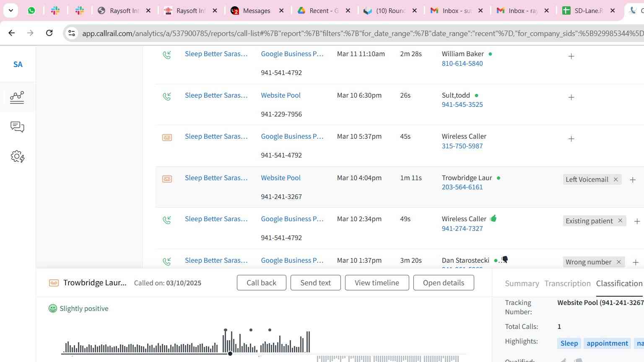Switch to the Recent Google Drive tab
Screen dimensions: 644x362
pos(324,11)
